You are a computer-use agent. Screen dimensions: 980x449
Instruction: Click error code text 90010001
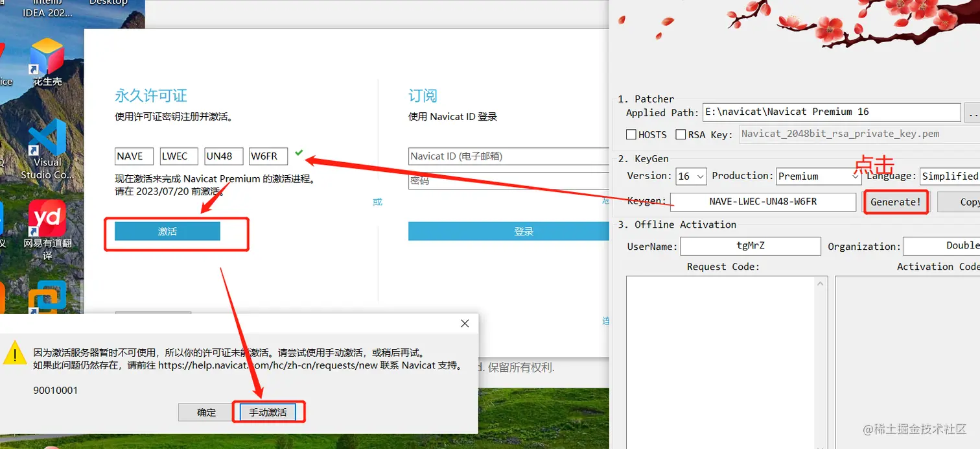click(56, 391)
